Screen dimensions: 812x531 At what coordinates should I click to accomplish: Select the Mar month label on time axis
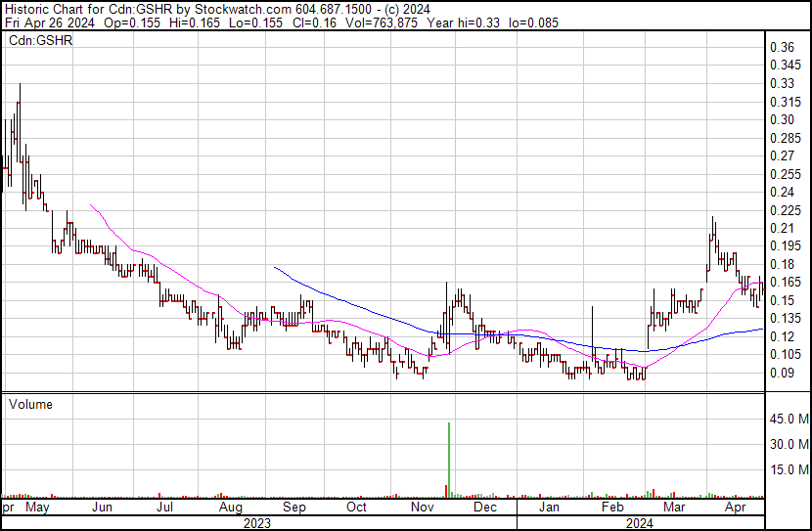(x=675, y=509)
